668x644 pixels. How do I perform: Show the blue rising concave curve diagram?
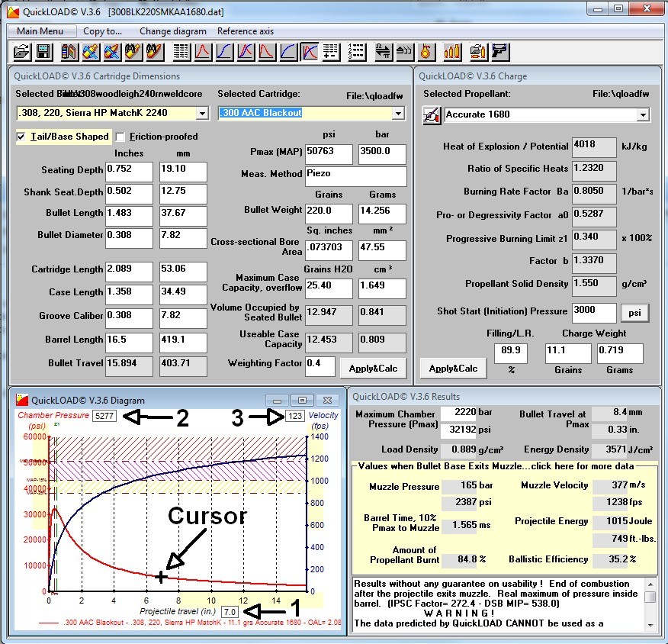[x=288, y=52]
